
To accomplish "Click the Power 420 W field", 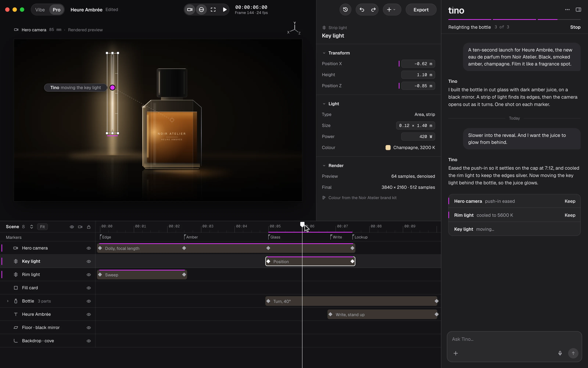I will pos(418,137).
